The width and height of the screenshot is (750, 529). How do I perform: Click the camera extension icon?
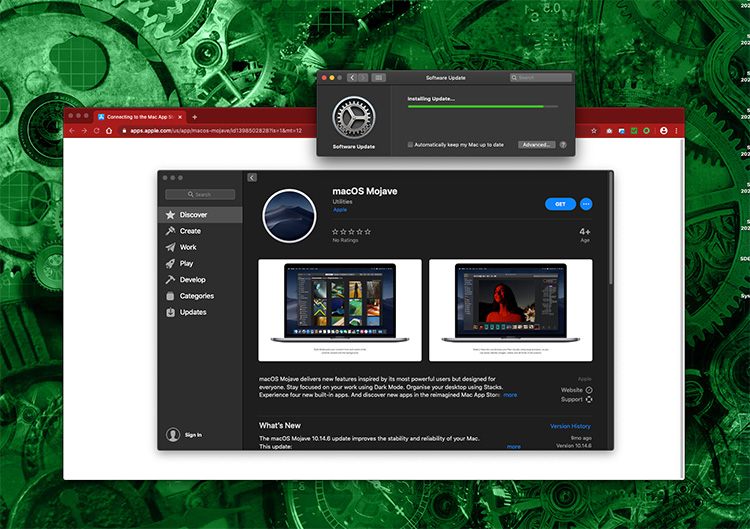point(609,131)
